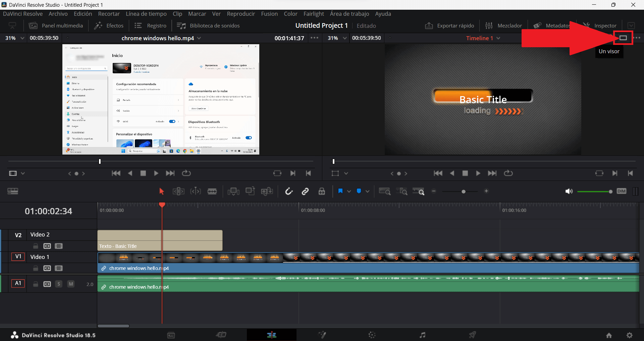Open Panel multimedia media pool
This screenshot has height=341, width=644.
click(56, 25)
